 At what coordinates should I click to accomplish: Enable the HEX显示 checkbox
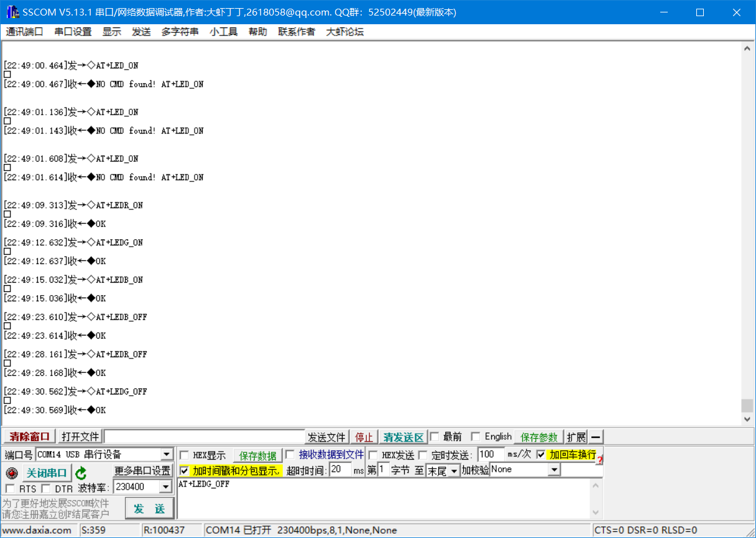click(x=184, y=454)
